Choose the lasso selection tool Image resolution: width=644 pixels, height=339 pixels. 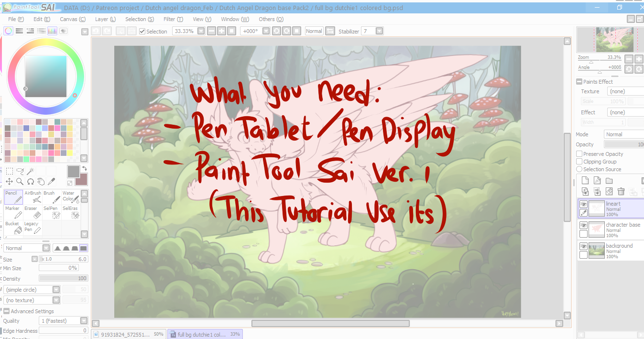pyautogui.click(x=20, y=171)
